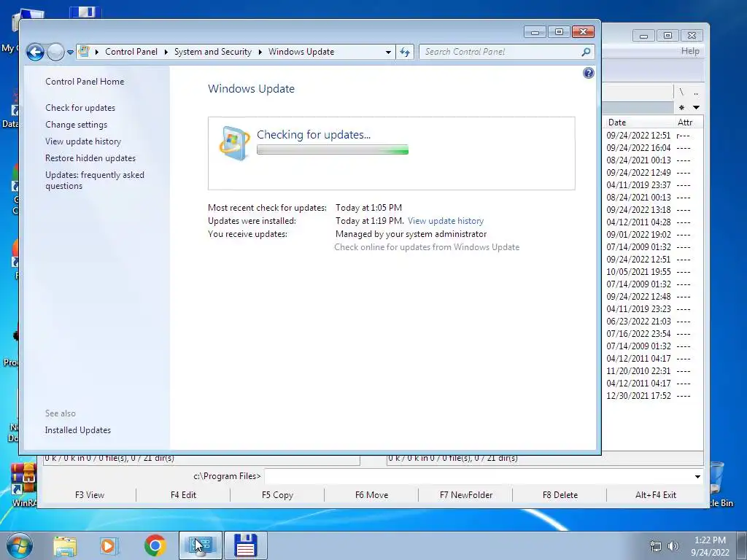Select row dated 04/11/2019 23:37
The image size is (747, 560).
(x=649, y=185)
